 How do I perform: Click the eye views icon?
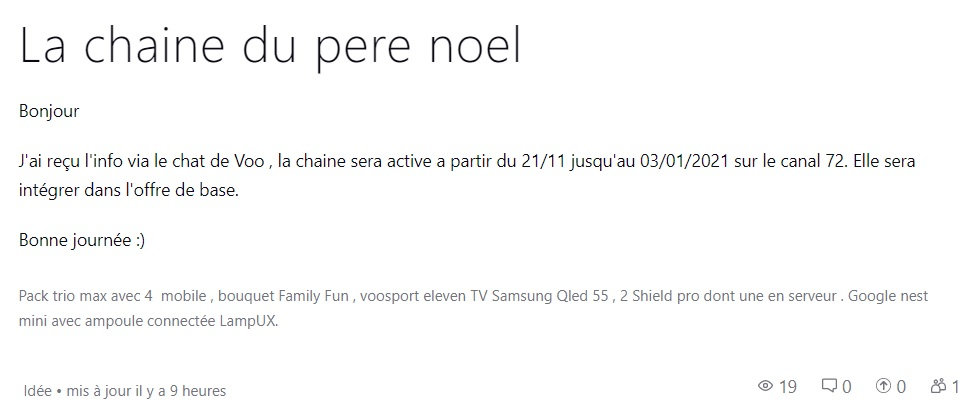(766, 386)
